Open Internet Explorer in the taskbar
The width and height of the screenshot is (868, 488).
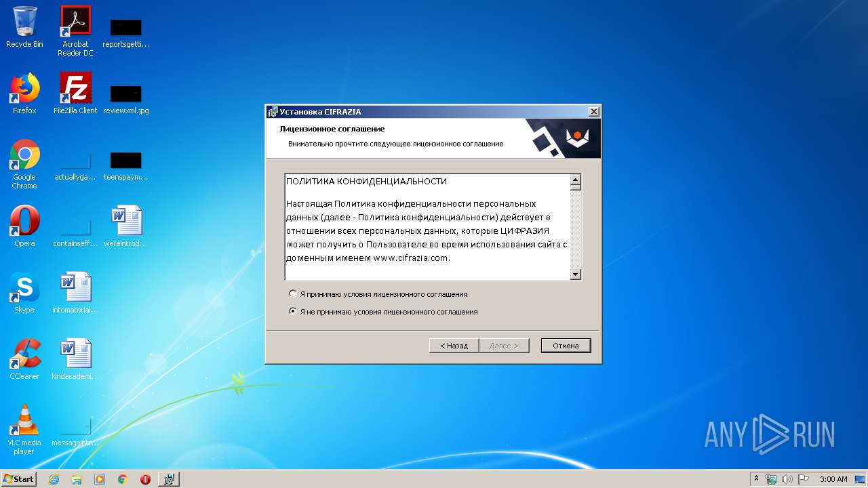tap(54, 479)
